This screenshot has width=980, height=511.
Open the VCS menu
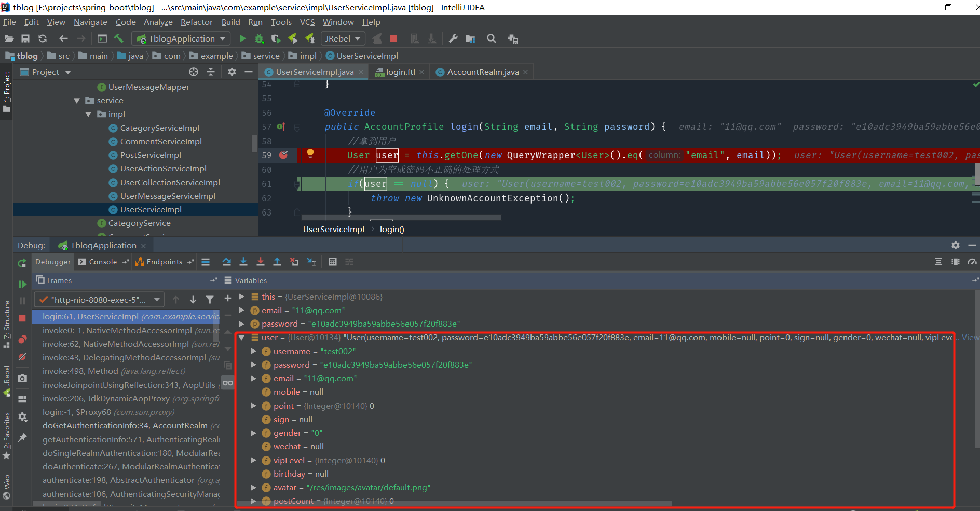307,22
